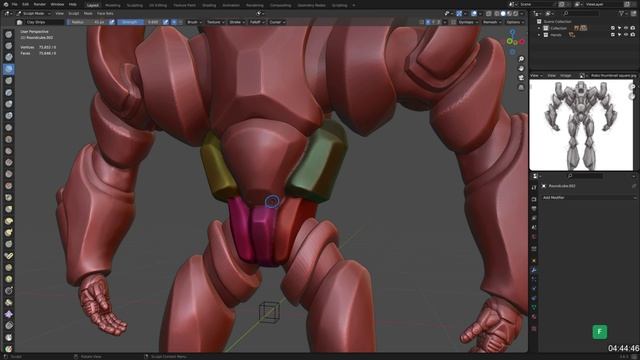
Task: Select the Draw sculpt brush
Action: (x=9, y=35)
